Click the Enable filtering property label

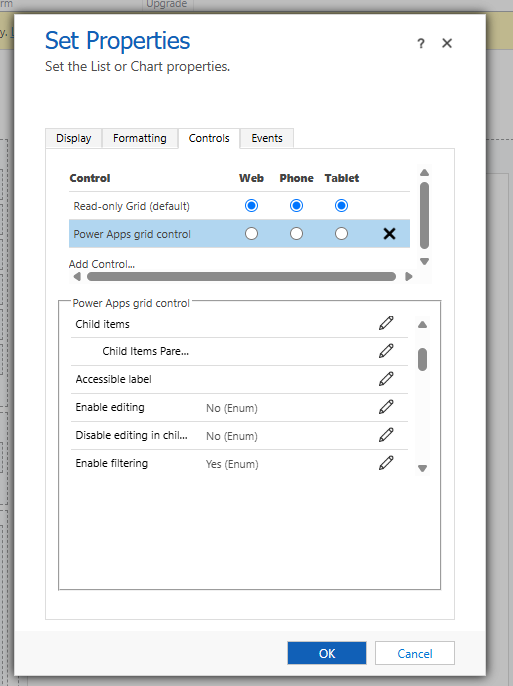(x=112, y=463)
